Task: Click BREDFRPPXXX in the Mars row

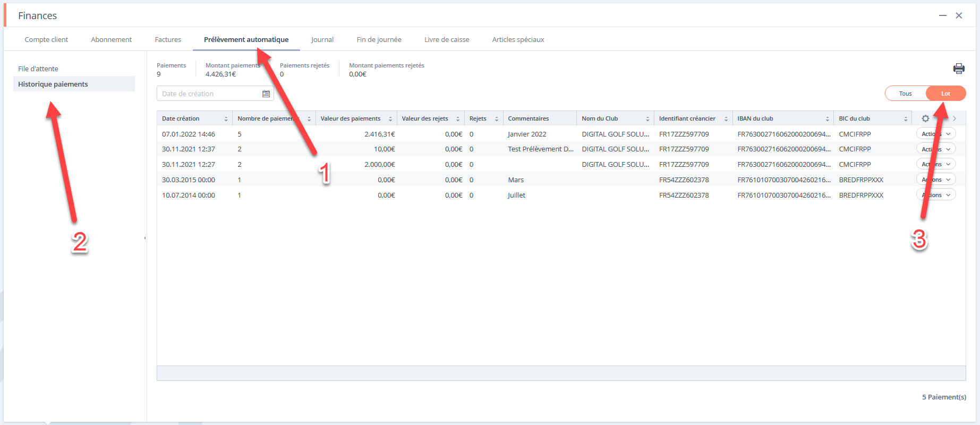Action: tap(861, 180)
